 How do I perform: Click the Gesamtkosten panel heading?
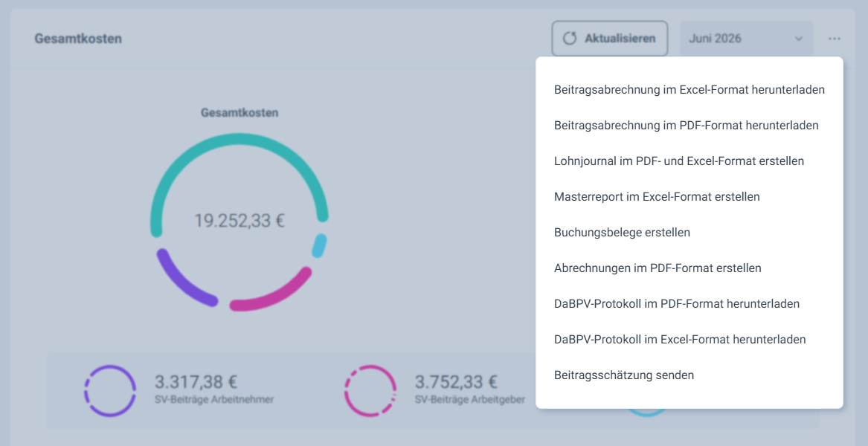(x=78, y=39)
